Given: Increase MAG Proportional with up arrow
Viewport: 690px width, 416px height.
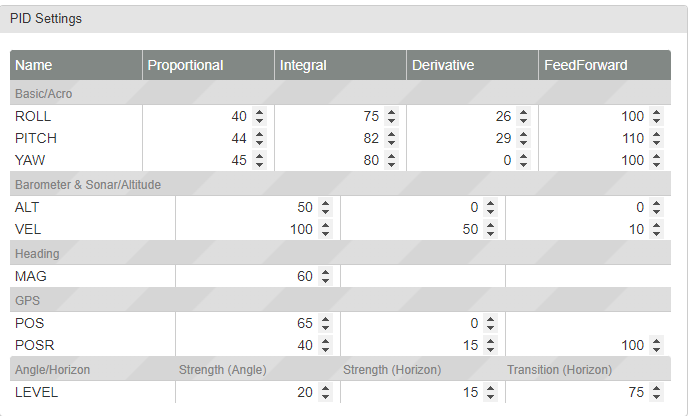Looking at the screenshot, I should coord(325,272).
